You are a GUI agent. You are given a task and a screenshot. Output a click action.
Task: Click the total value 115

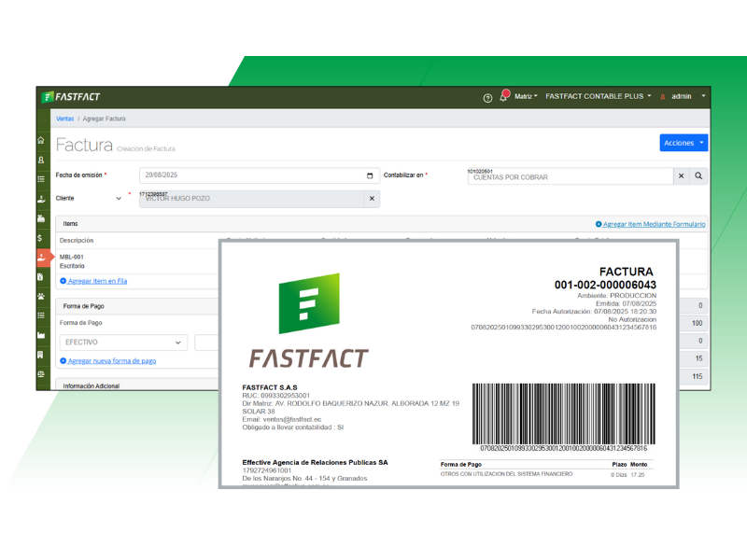697,377
